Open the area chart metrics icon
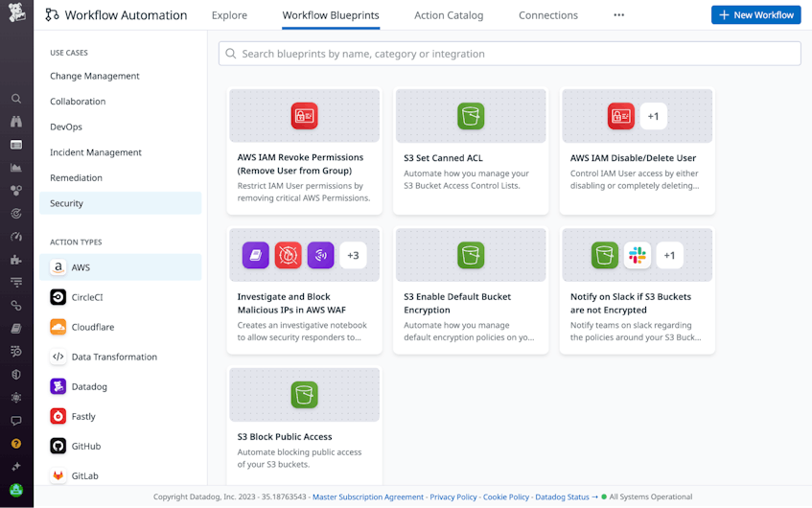Viewport: 812px width, 508px height. point(16,168)
